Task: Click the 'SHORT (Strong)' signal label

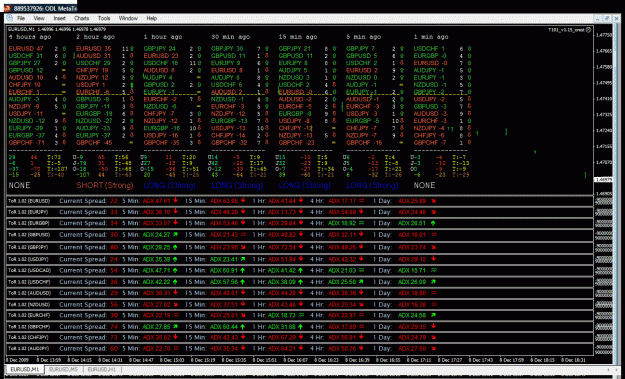Action: (105, 185)
